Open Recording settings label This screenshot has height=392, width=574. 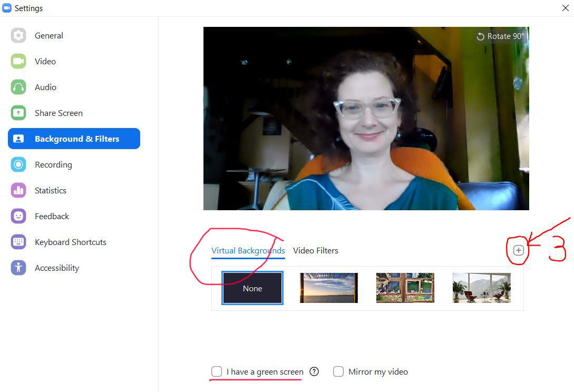point(53,165)
